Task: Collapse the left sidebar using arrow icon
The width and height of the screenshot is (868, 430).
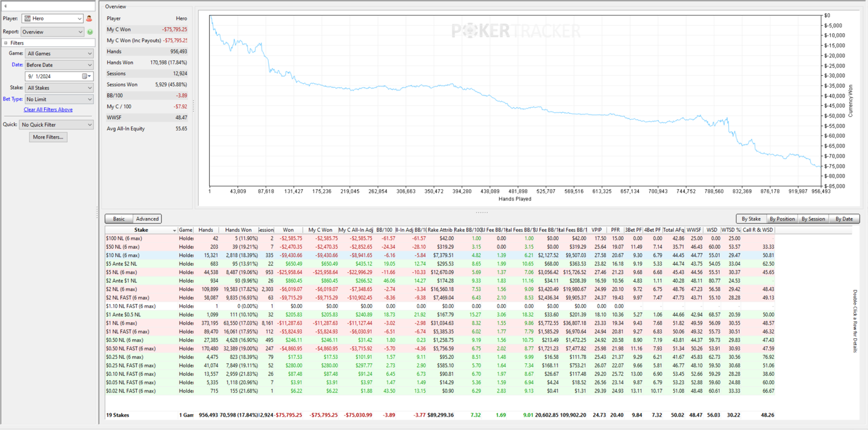Action: [x=5, y=6]
